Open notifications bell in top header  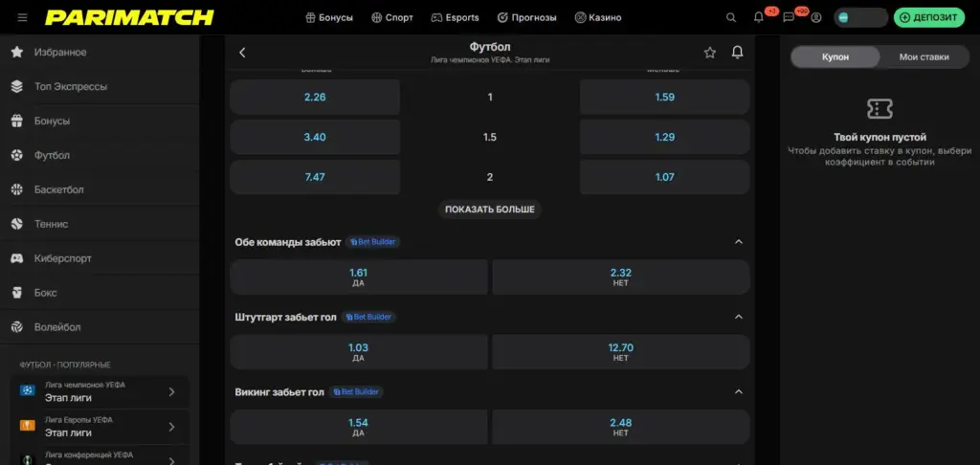point(758,17)
